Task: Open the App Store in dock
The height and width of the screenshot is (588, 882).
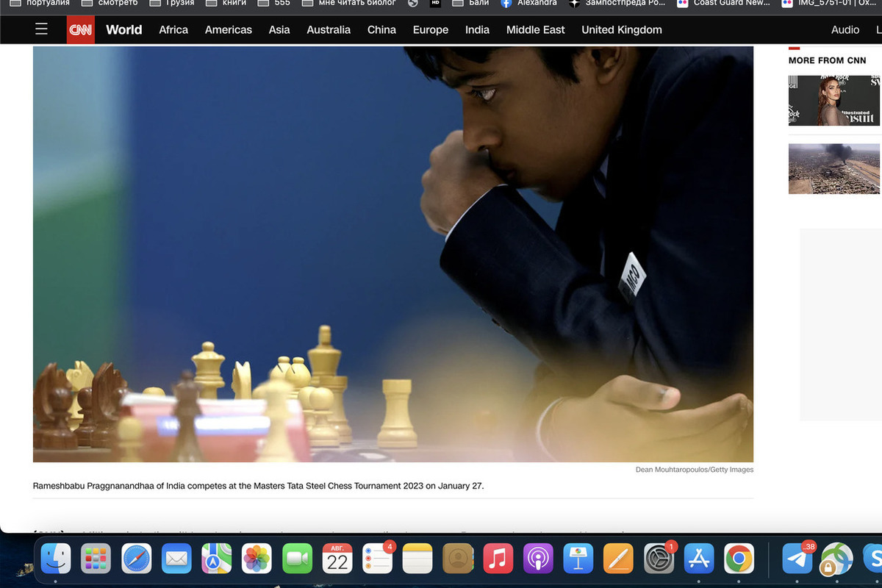Action: coord(698,559)
